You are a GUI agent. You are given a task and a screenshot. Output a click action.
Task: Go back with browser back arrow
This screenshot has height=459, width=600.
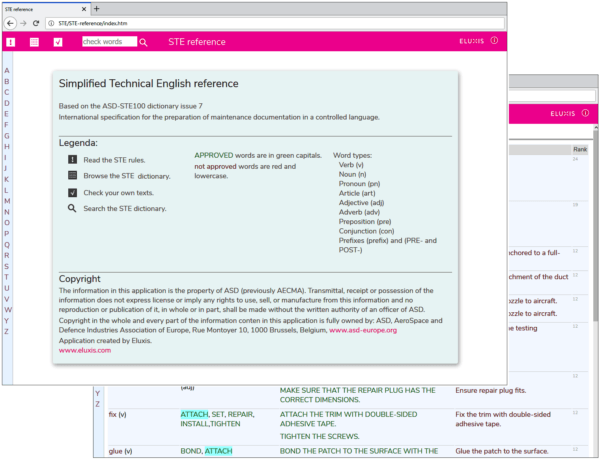click(10, 23)
